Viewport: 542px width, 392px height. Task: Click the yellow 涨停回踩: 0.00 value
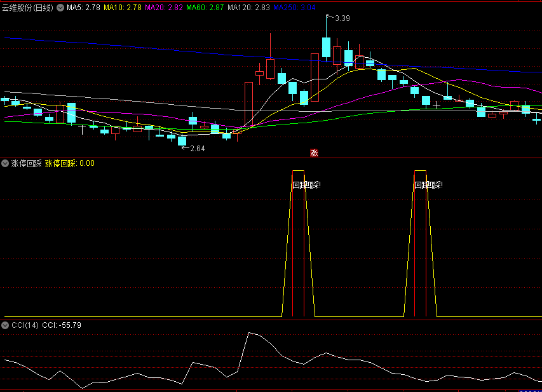tap(69, 163)
